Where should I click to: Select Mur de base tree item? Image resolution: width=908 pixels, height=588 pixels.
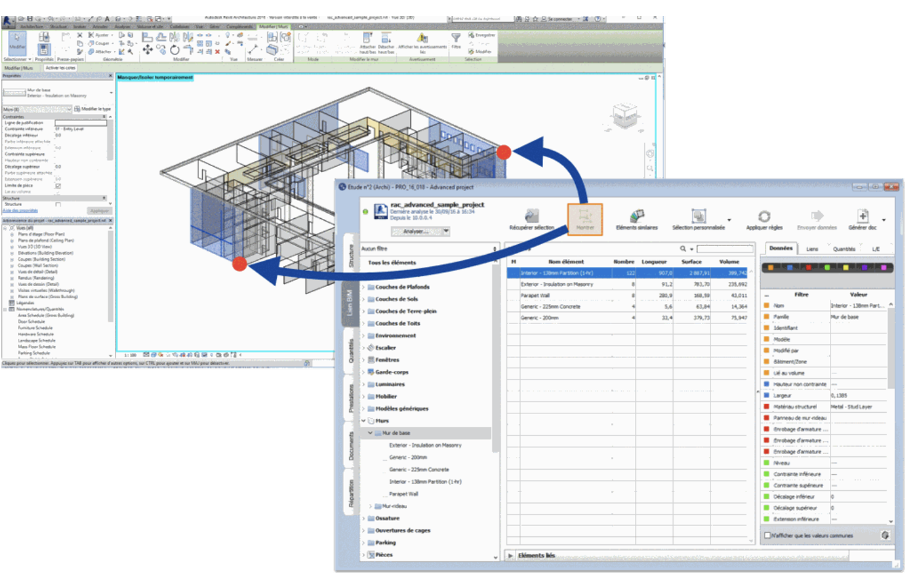pyautogui.click(x=396, y=433)
